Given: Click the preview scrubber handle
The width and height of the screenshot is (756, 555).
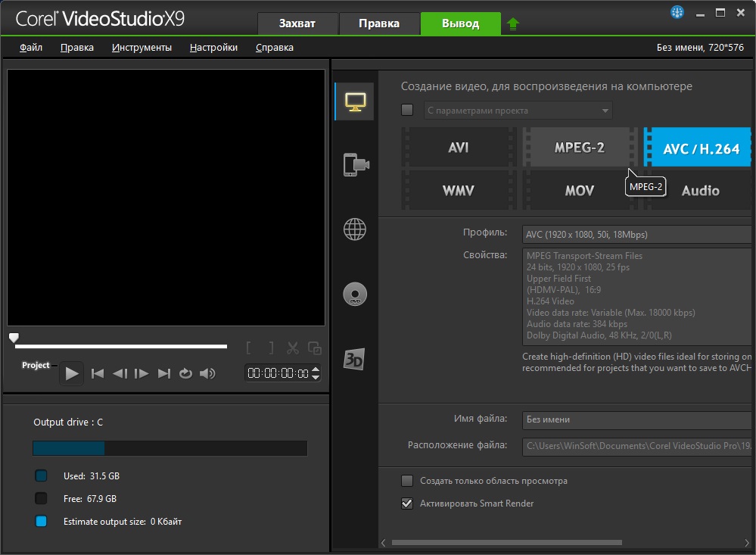Looking at the screenshot, I should [x=14, y=338].
